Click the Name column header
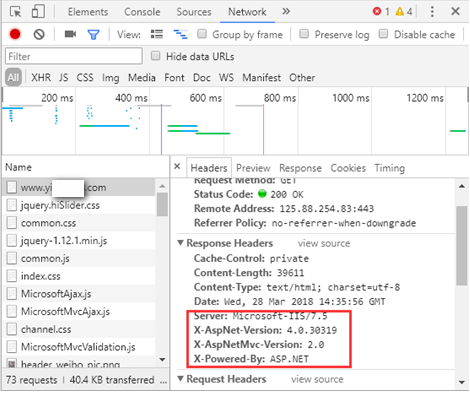Viewport: 470px width, 393px height. (x=85, y=167)
